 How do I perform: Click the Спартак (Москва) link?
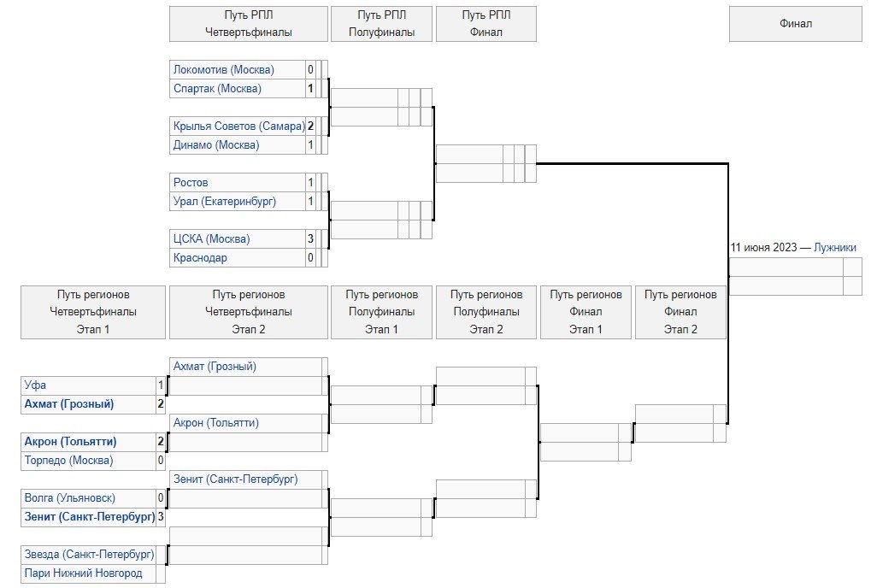[217, 88]
